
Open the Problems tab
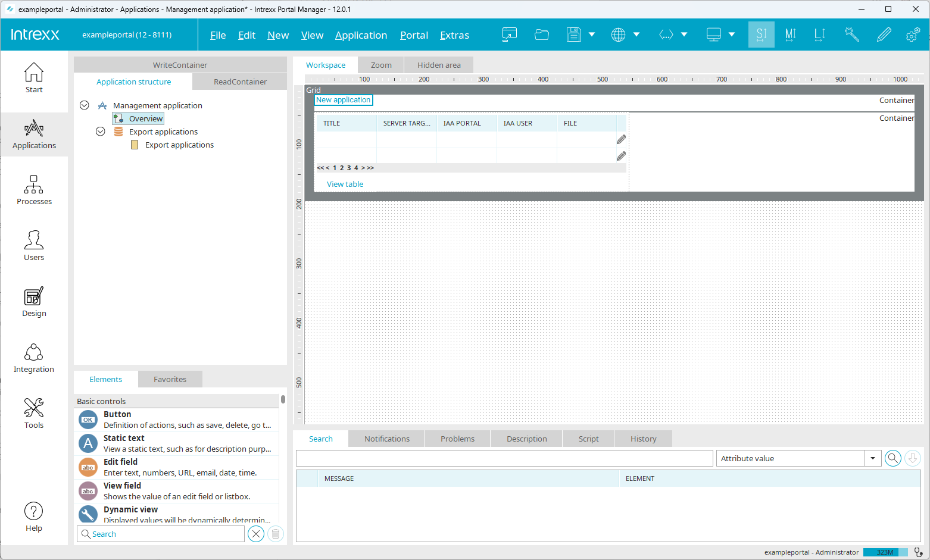click(x=457, y=439)
